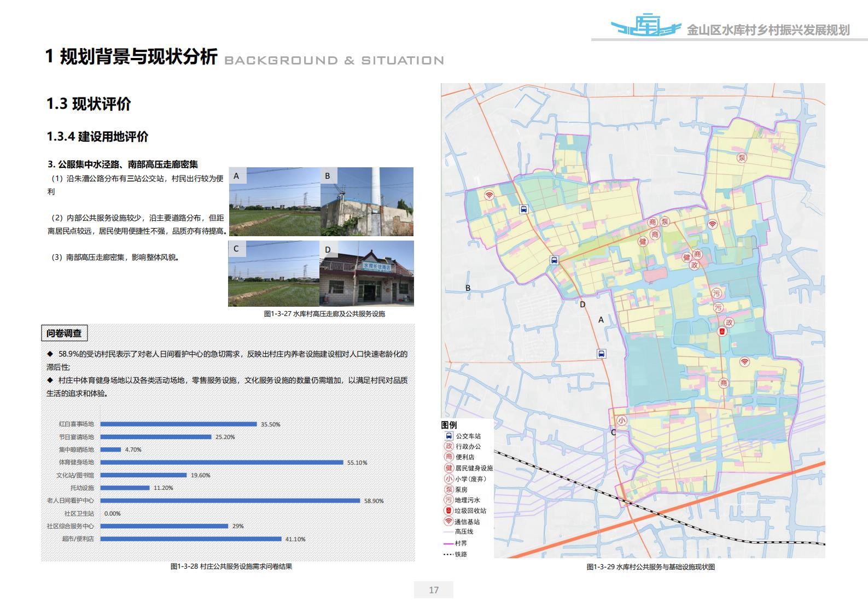This screenshot has height=614, width=868.
Task: Click the survey bullet beginning 58.9%的受访村民
Action: [x=227, y=360]
